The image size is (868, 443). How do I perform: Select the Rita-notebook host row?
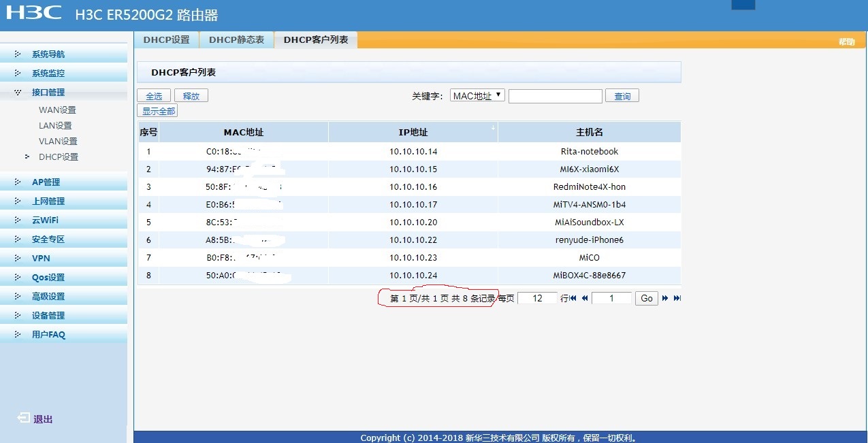[x=409, y=152]
